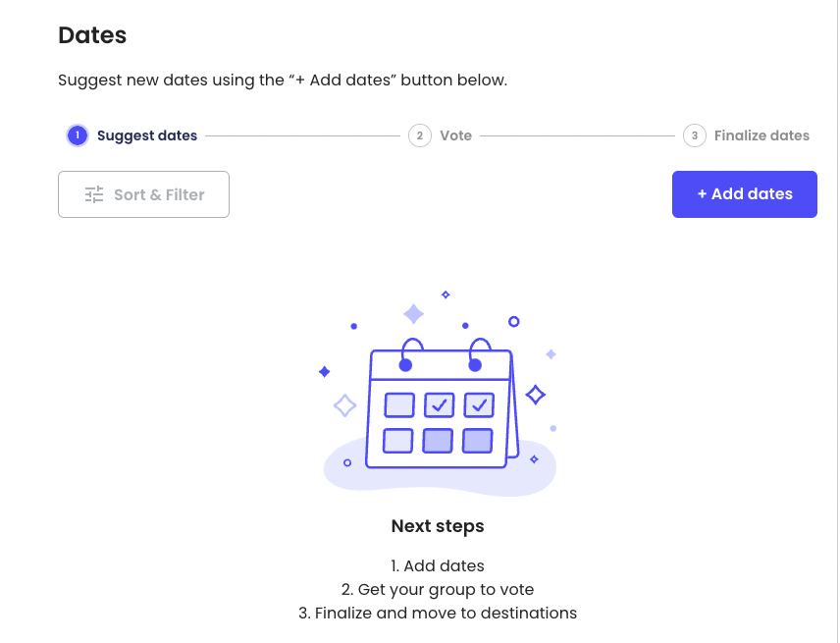Click the top-left empty box in calendar graphic
Viewport: 840px width, 643px height.
(398, 404)
